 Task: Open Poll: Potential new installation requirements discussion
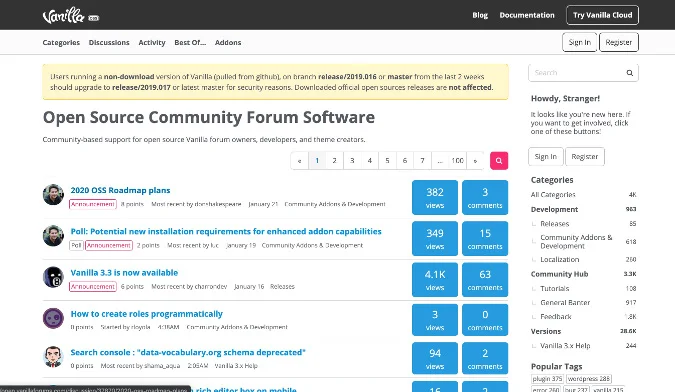(226, 231)
